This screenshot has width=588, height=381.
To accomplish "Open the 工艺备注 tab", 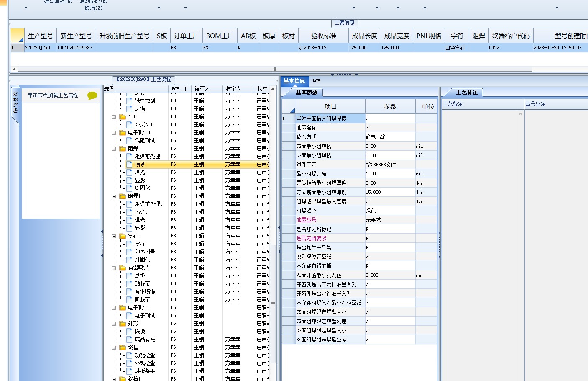I will pos(467,92).
